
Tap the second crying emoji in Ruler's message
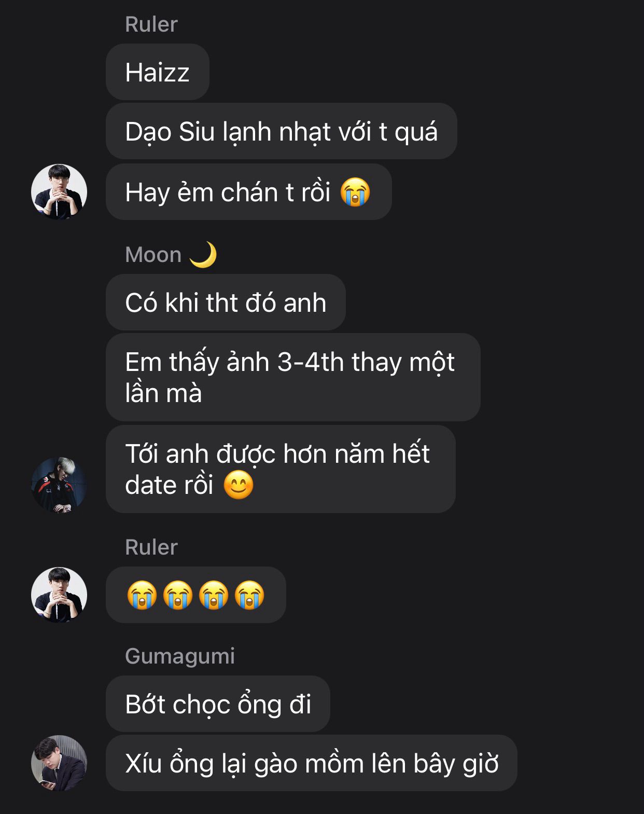(178, 595)
